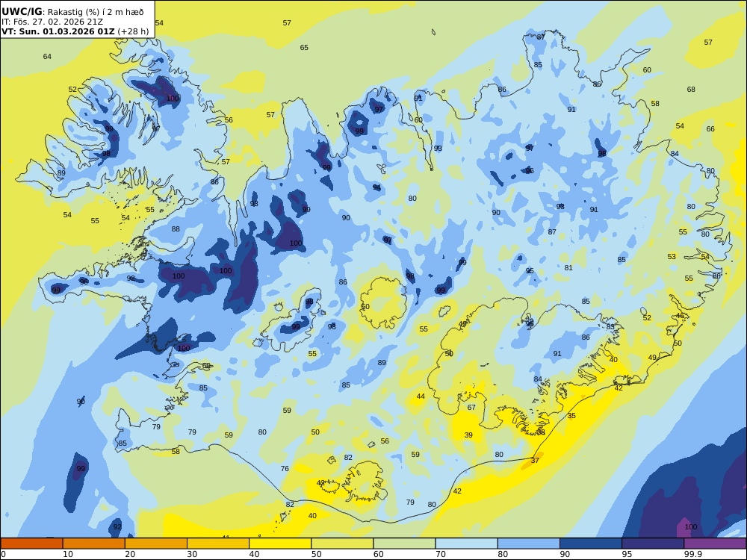Click the map value '94'
The height and width of the screenshot is (560, 747).
tap(376, 187)
